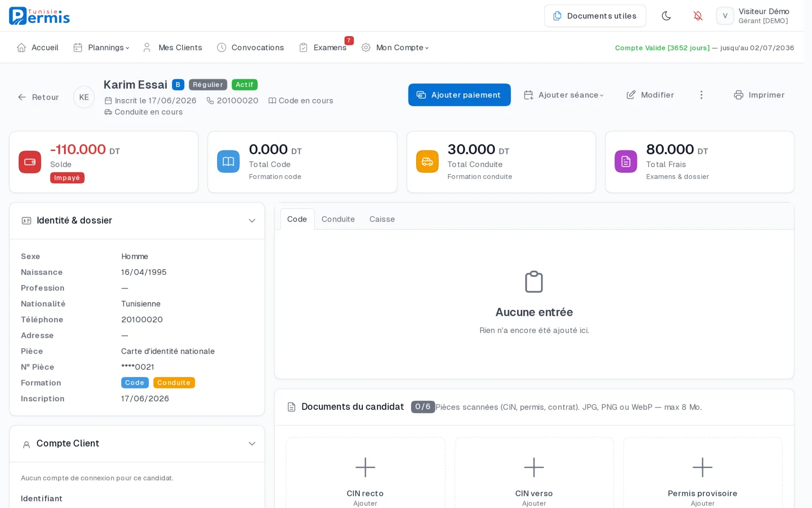
Task: Click the Actif status badge
Action: [x=245, y=85]
